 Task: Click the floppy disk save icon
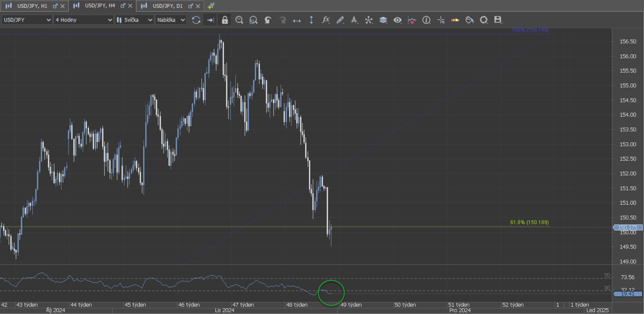click(x=498, y=20)
